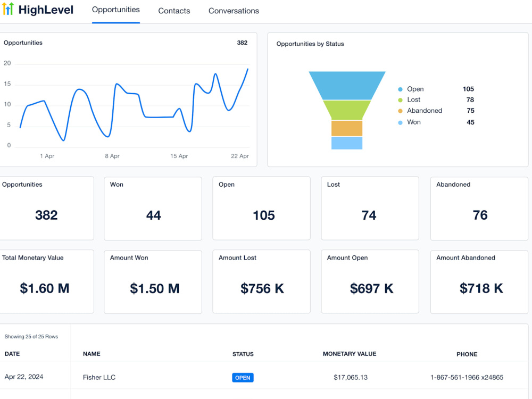The height and width of the screenshot is (399, 532).
Task: Click the legend count 78
Action: (470, 100)
